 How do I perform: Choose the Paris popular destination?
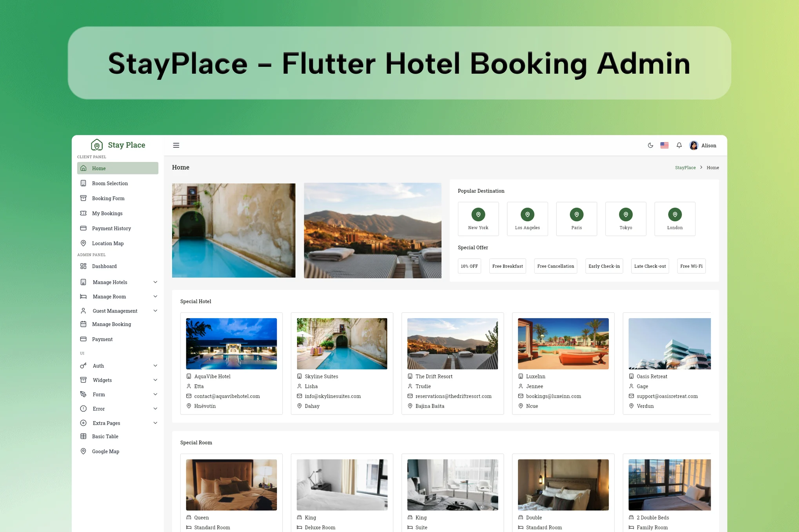click(x=576, y=219)
